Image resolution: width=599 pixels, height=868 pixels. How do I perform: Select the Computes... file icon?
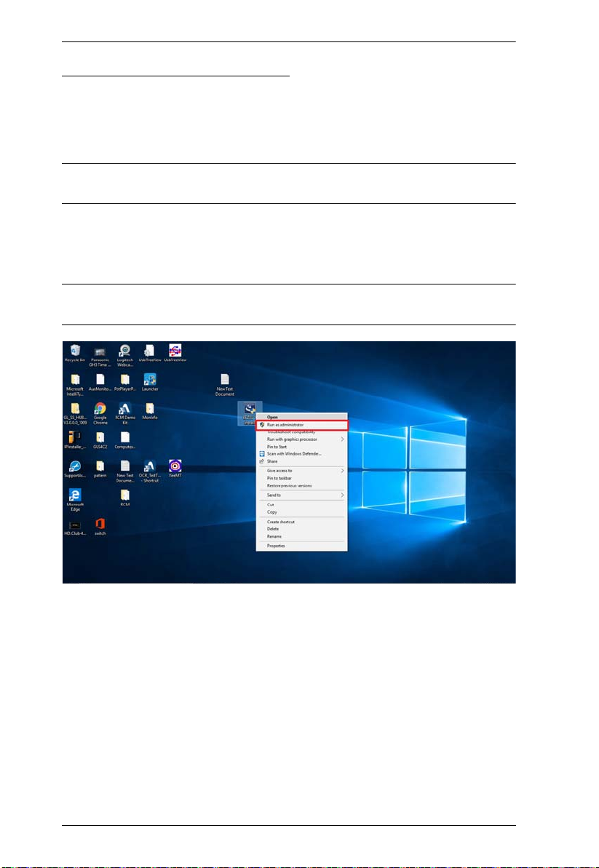click(125, 441)
